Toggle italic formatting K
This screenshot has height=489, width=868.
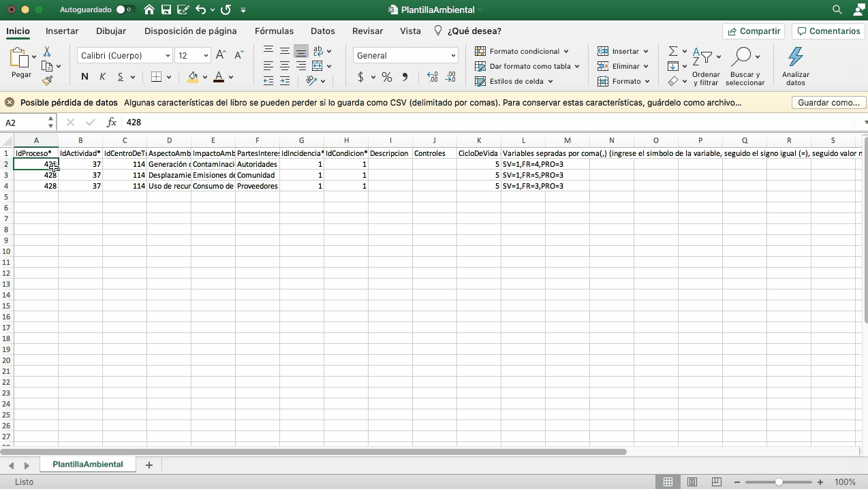[103, 77]
